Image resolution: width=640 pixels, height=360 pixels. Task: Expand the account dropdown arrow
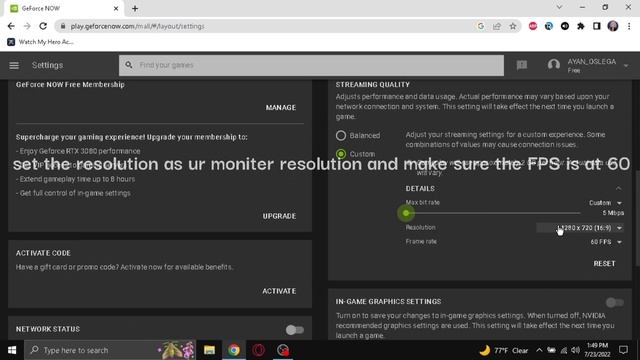pos(626,66)
